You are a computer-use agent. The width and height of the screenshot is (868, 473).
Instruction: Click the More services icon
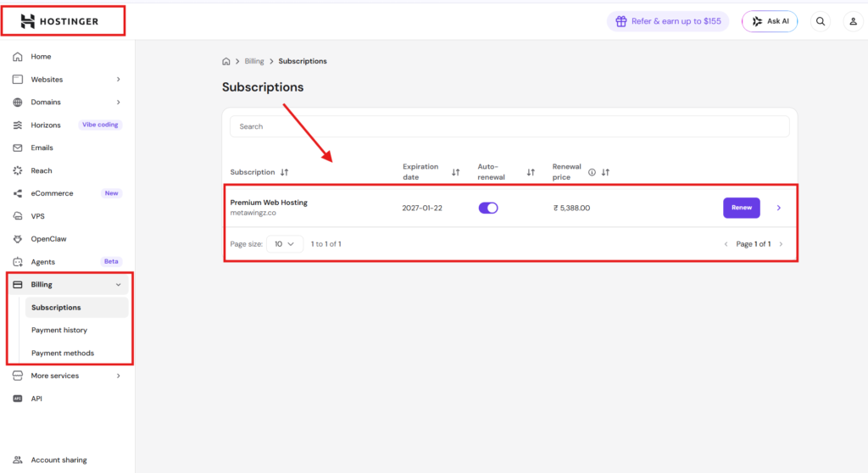pyautogui.click(x=18, y=376)
